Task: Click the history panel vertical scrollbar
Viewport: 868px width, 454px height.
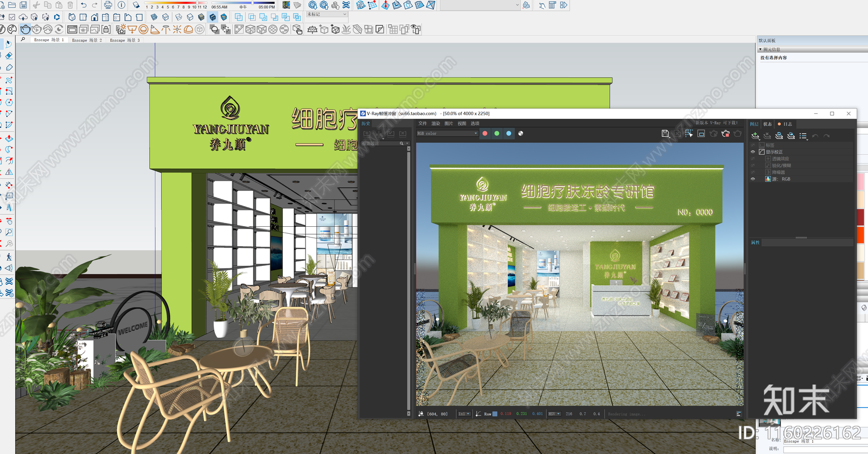Action: point(409,282)
